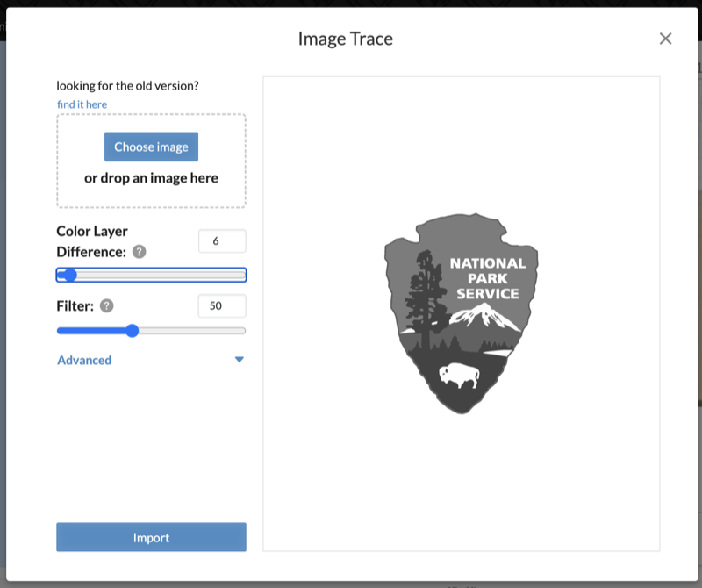The width and height of the screenshot is (702, 588).
Task: Click the 'or drop an image here' text
Action: pos(151,178)
